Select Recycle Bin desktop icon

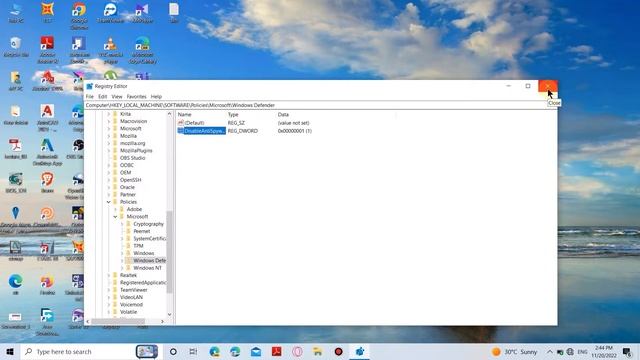click(x=16, y=46)
